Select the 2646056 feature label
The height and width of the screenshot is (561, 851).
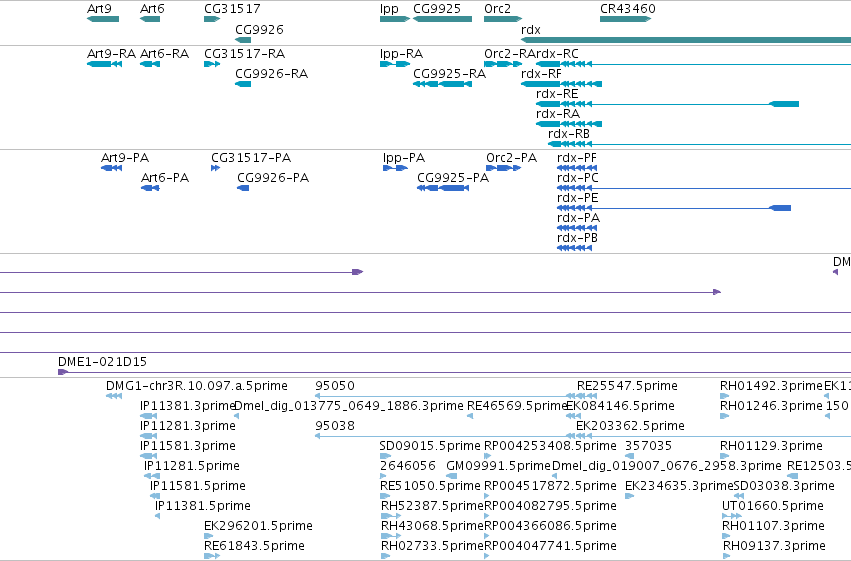(x=408, y=466)
